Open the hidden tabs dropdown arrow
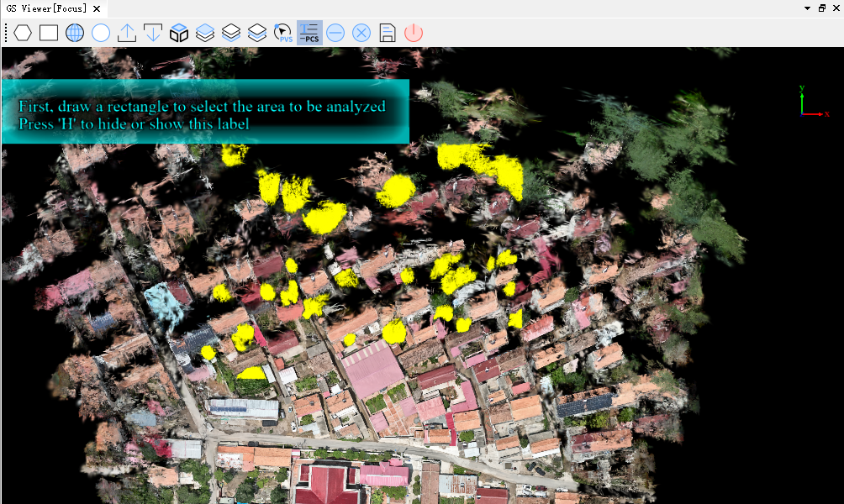Image resolution: width=844 pixels, height=504 pixels. click(805, 8)
